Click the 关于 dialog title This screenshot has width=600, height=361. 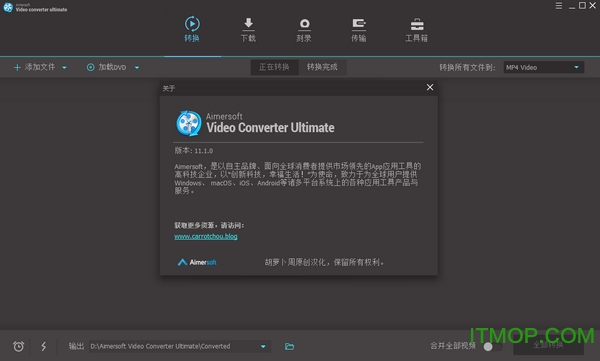pos(169,88)
